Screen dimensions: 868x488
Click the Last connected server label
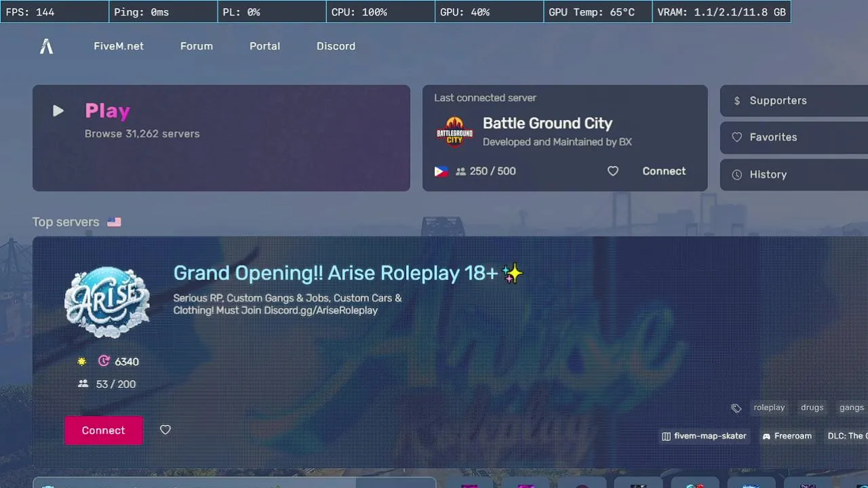(x=485, y=98)
